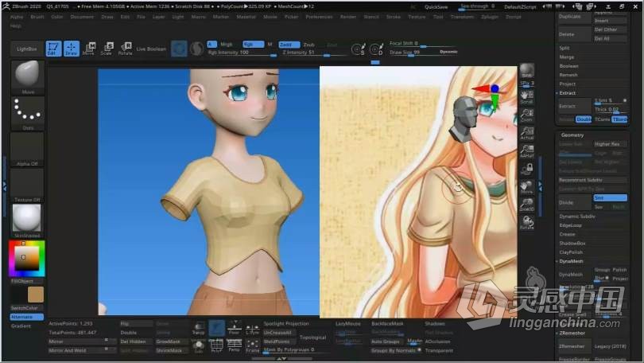Click the AAHalf view icon
644x363 pixels.
527,151
